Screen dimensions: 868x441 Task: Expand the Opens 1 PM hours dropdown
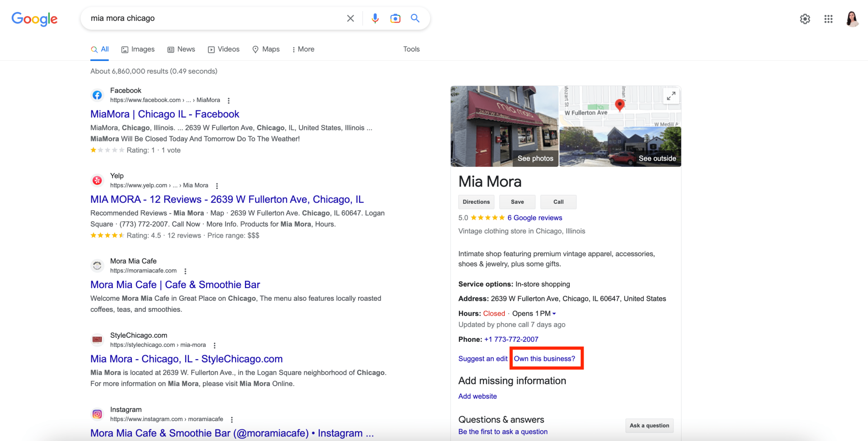point(555,313)
